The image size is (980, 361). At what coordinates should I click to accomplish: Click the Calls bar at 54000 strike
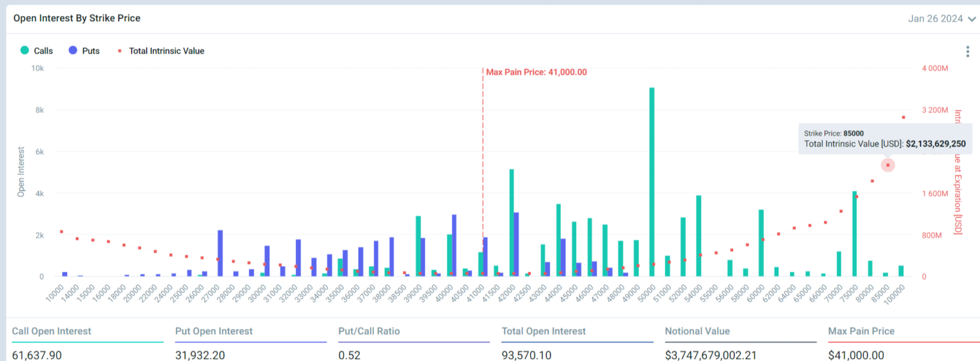tap(699, 235)
